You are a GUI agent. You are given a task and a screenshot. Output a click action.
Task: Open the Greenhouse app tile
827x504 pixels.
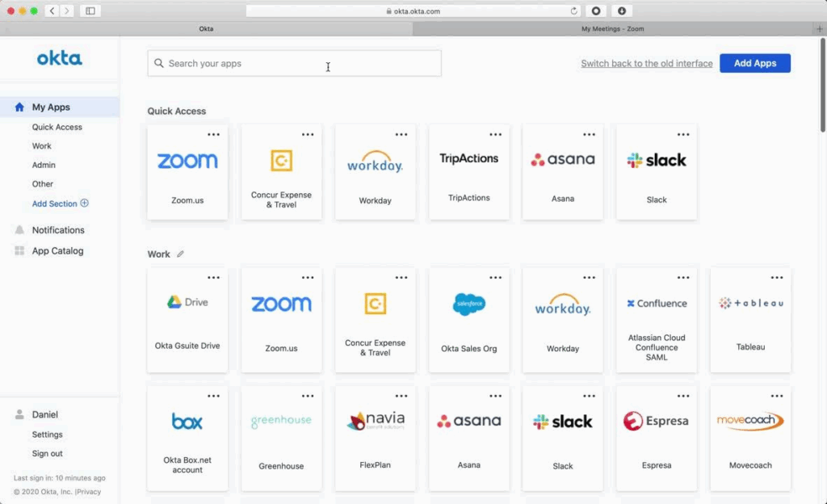pos(281,436)
